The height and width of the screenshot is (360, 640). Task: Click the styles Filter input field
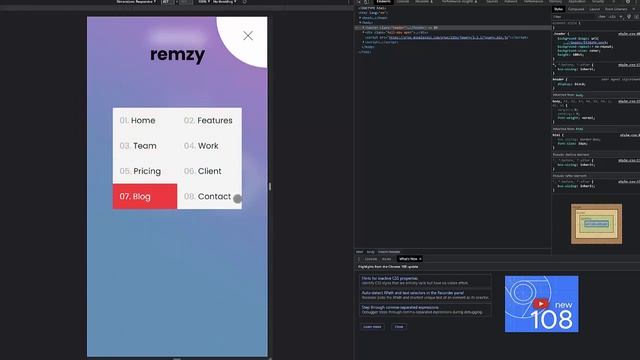click(573, 17)
